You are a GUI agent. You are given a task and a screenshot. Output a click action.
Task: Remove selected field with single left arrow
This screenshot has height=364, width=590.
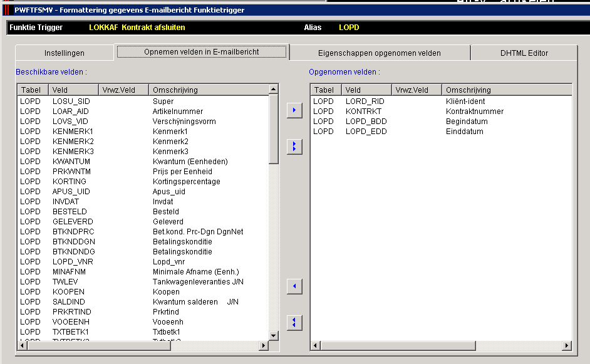(294, 286)
